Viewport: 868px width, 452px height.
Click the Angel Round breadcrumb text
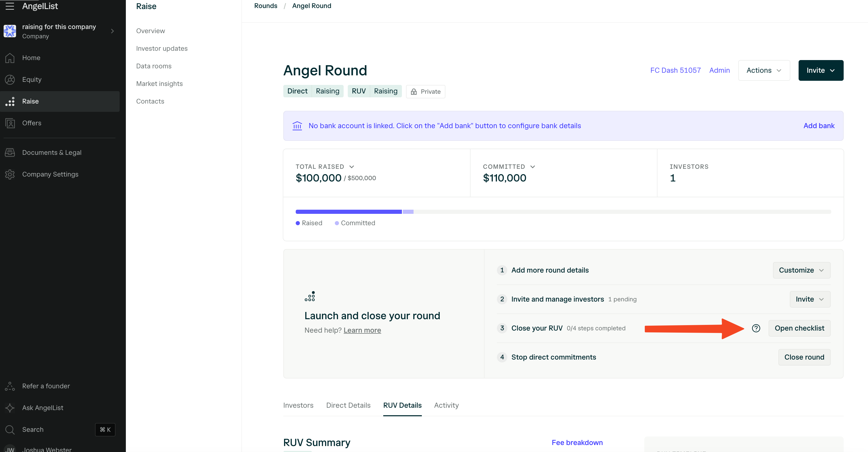click(x=311, y=6)
